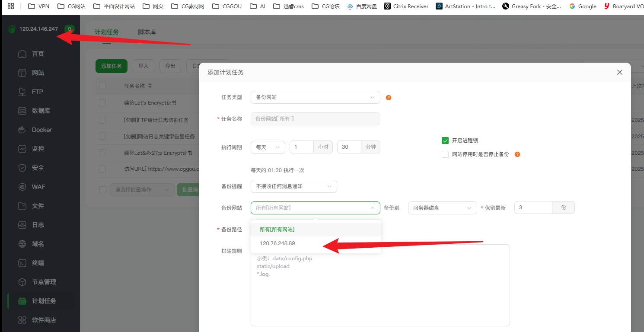The width and height of the screenshot is (644, 332).
Task: Select 120.76.248.89 from the website list
Action: (277, 243)
